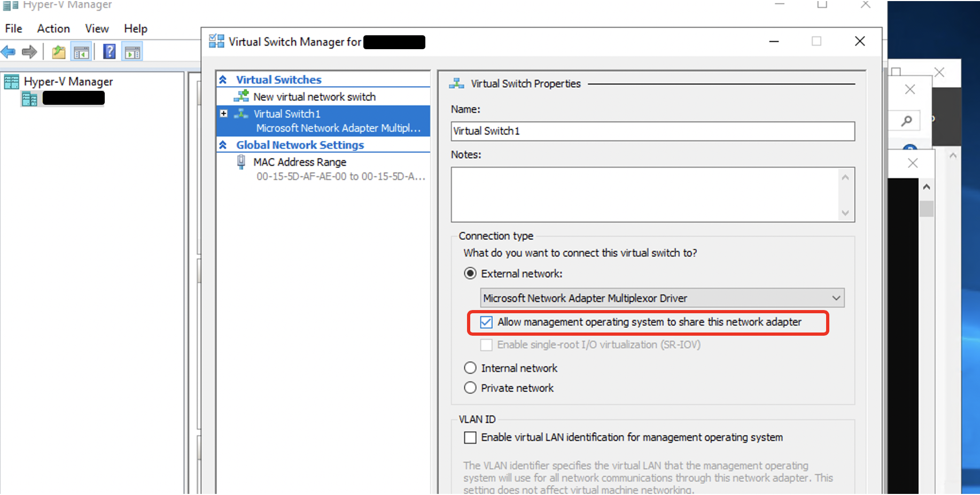The width and height of the screenshot is (980, 495).
Task: Click the MAC Address Range adapter icon
Action: tap(242, 162)
